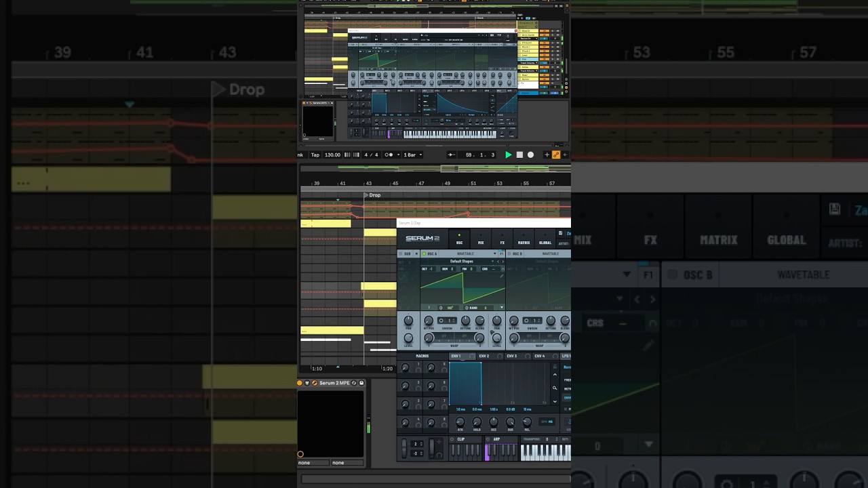The height and width of the screenshot is (488, 868).
Task: Select next wavetable with right arrow
Action: [x=503, y=262]
